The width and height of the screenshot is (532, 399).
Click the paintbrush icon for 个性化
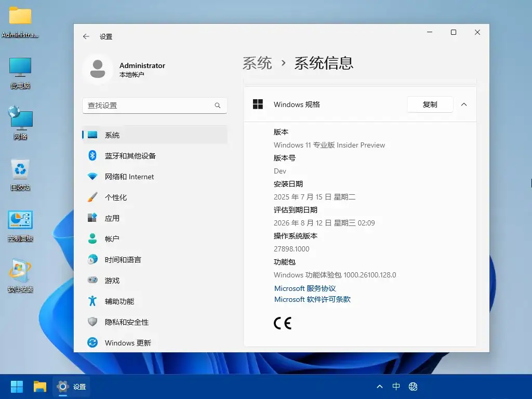(92, 197)
